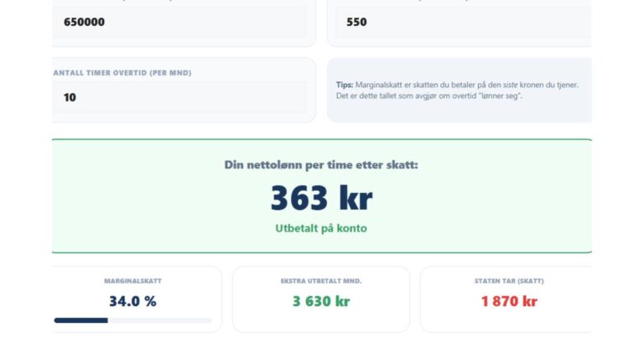Viewport: 644px width, 338px height.
Task: Click the unfilled part of the marginal tax bar
Action: click(x=159, y=320)
